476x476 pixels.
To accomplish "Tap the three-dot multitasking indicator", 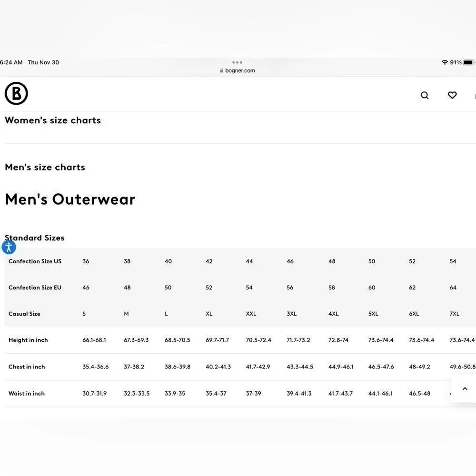I will pos(237,62).
